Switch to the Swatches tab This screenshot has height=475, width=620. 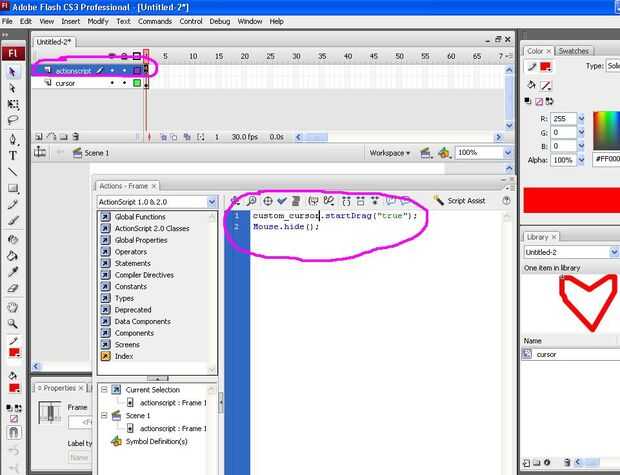(x=574, y=51)
